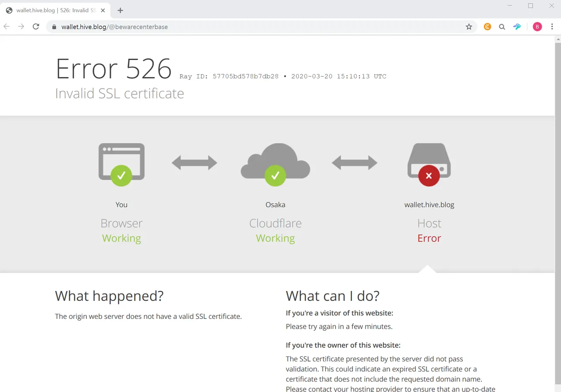Click the scrollbar up arrow
The width and height of the screenshot is (561, 392).
tap(558, 39)
